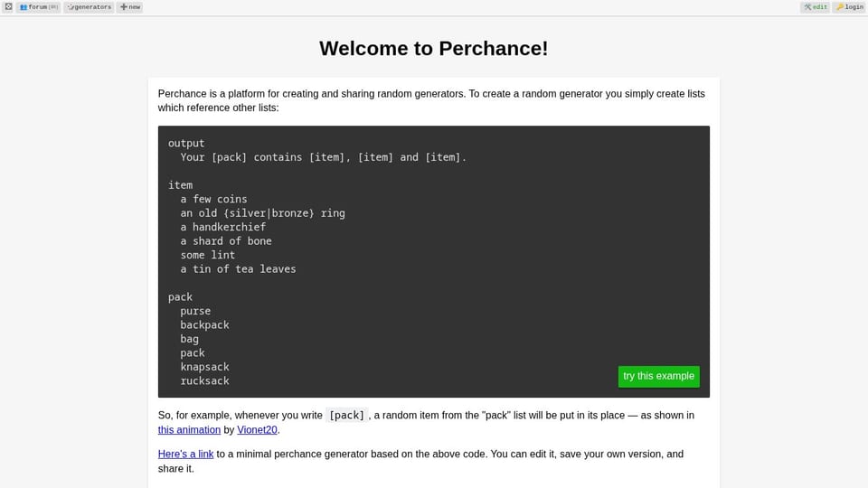868x488 pixels.
Task: Create a new generator with the new button
Action: (130, 7)
